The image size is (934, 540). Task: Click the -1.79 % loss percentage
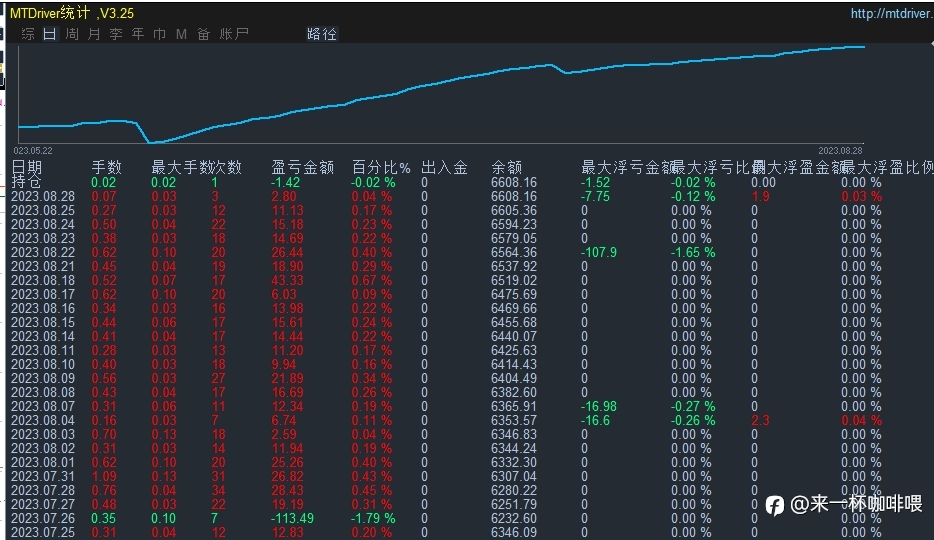pyautogui.click(x=372, y=518)
